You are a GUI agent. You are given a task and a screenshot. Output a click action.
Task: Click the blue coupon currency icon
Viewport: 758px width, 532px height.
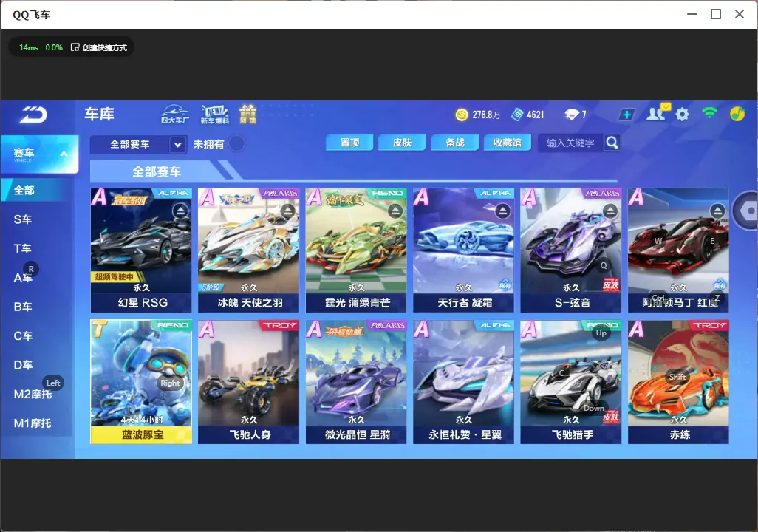coord(517,115)
